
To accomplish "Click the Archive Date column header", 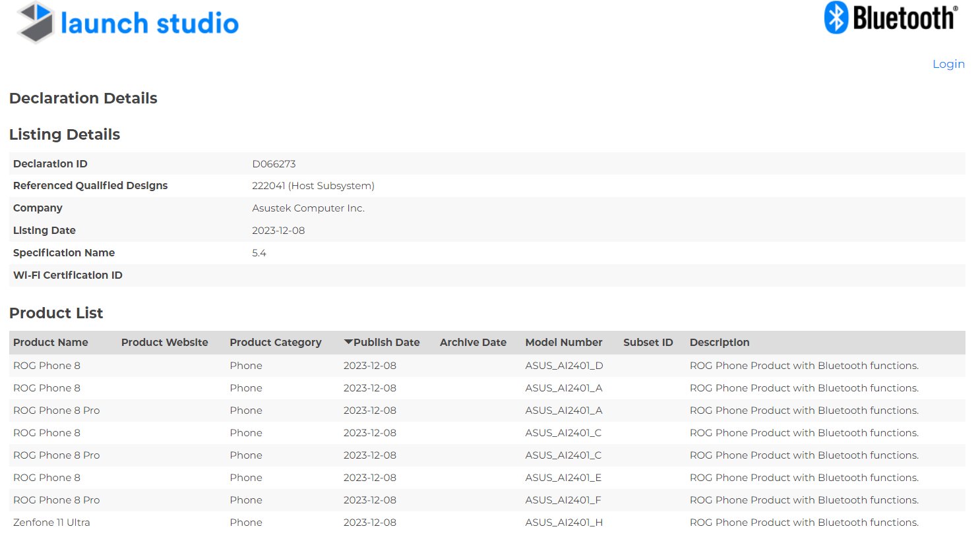I will [472, 342].
